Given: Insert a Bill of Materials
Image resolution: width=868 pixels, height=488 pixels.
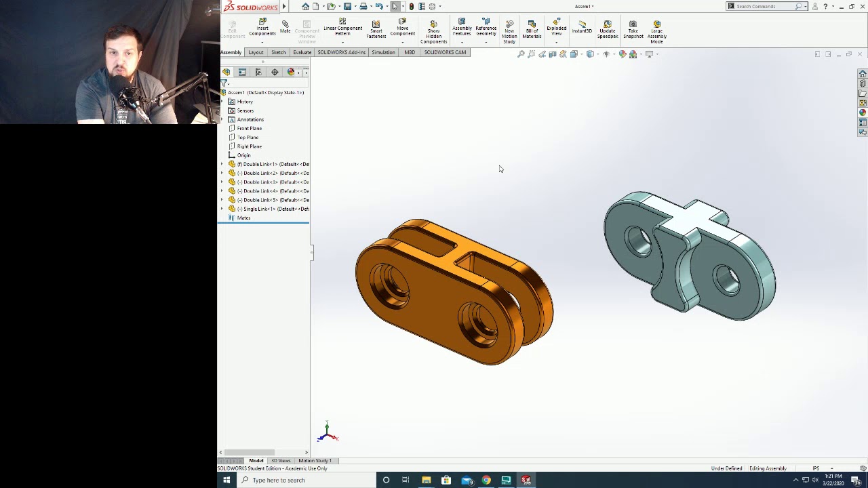Looking at the screenshot, I should pos(532,29).
